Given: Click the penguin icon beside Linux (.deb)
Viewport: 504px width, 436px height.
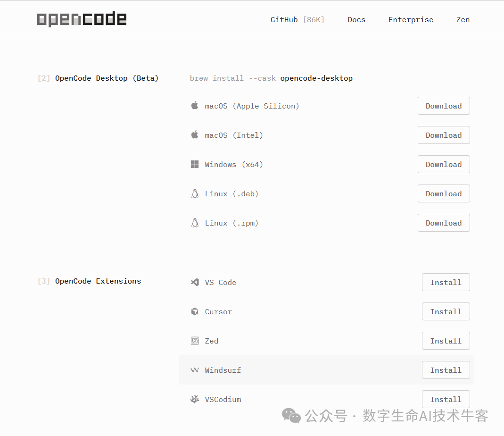Looking at the screenshot, I should pyautogui.click(x=195, y=193).
